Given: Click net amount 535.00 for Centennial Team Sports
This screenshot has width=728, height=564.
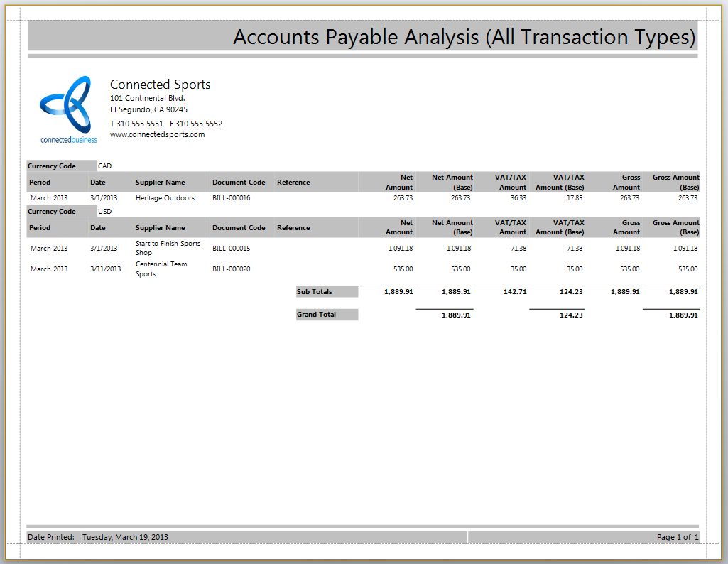Looking at the screenshot, I should (403, 269).
